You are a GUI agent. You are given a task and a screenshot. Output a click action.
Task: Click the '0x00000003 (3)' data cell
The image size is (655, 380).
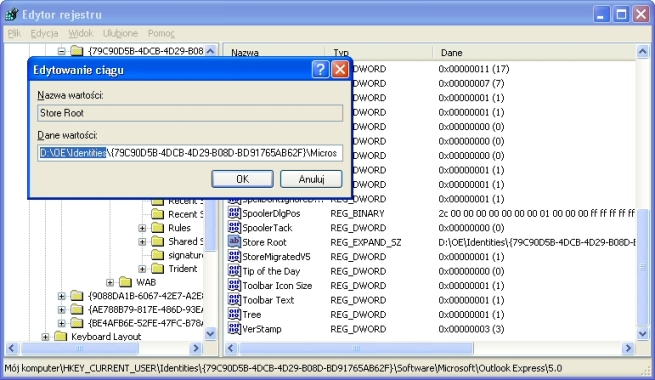coord(471,329)
